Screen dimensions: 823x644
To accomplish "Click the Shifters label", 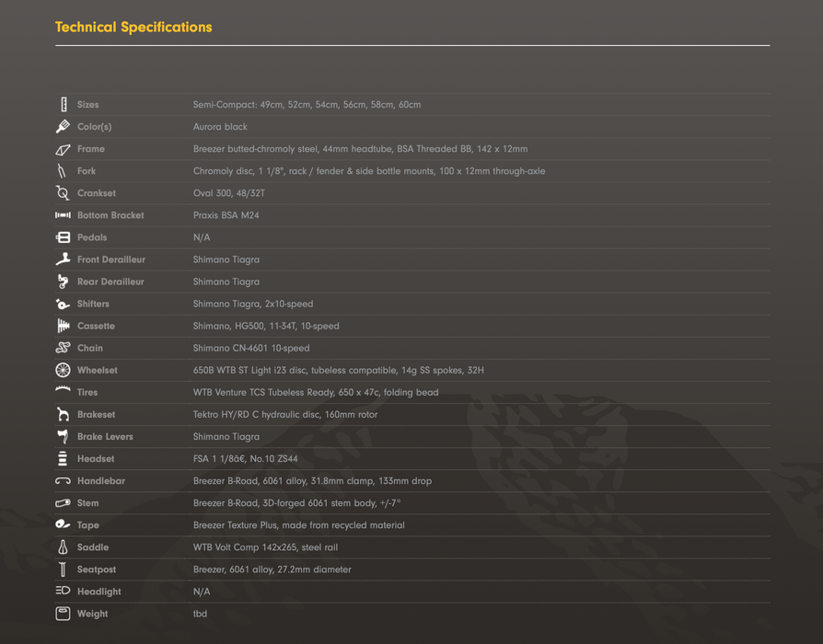I will [93, 304].
